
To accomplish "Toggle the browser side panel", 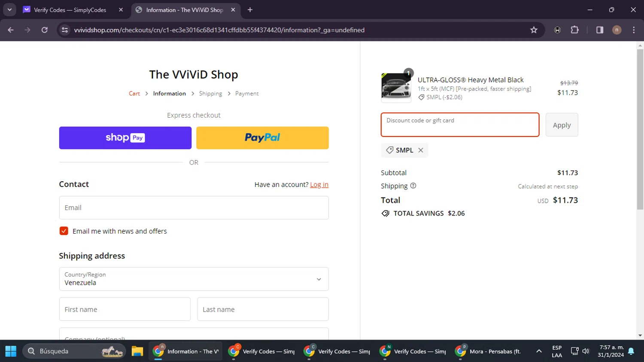I will [600, 30].
